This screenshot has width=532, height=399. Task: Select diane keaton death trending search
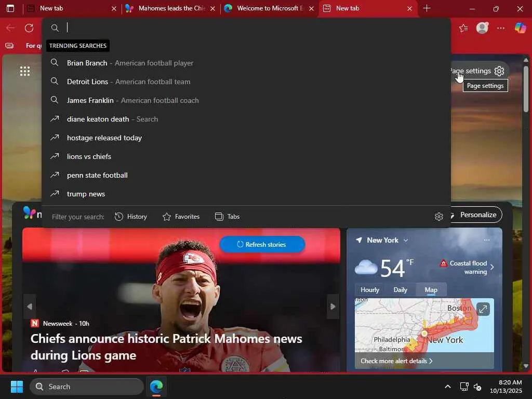[246, 119]
